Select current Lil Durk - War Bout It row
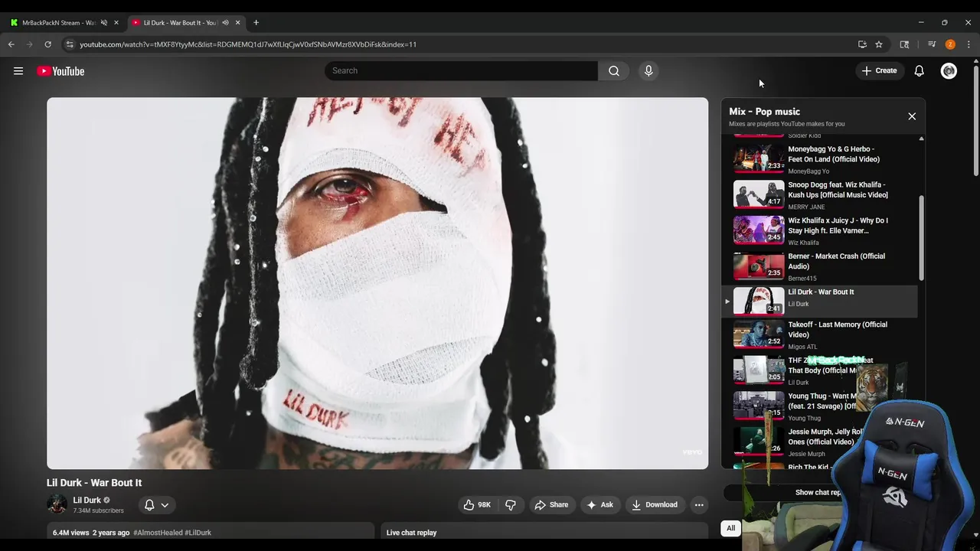Image resolution: width=980 pixels, height=551 pixels. point(819,302)
